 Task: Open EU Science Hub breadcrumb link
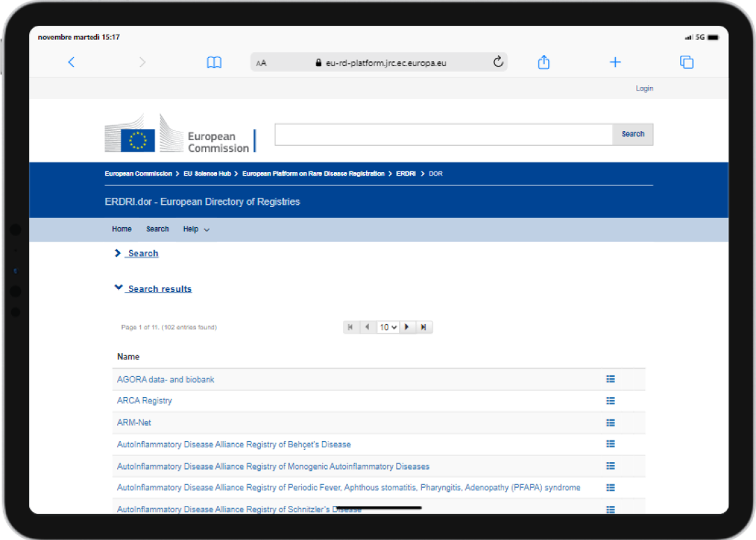pyautogui.click(x=207, y=173)
